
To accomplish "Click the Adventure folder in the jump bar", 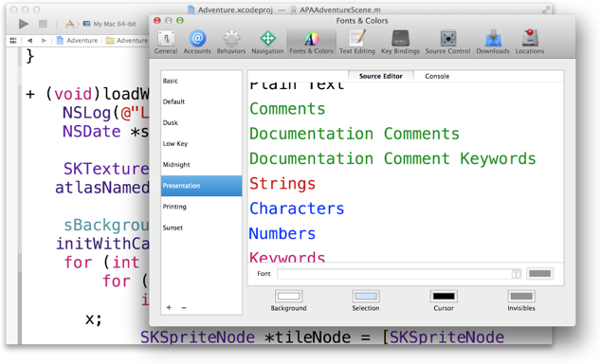I will point(127,40).
